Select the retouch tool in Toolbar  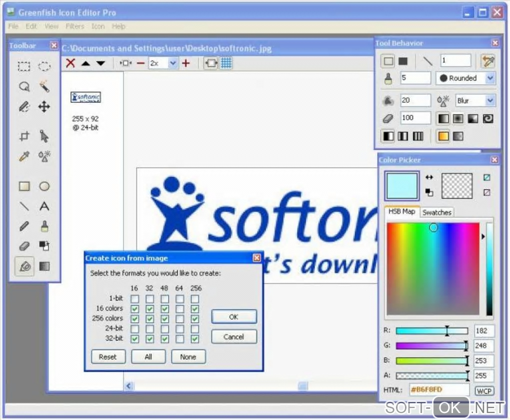(x=44, y=156)
